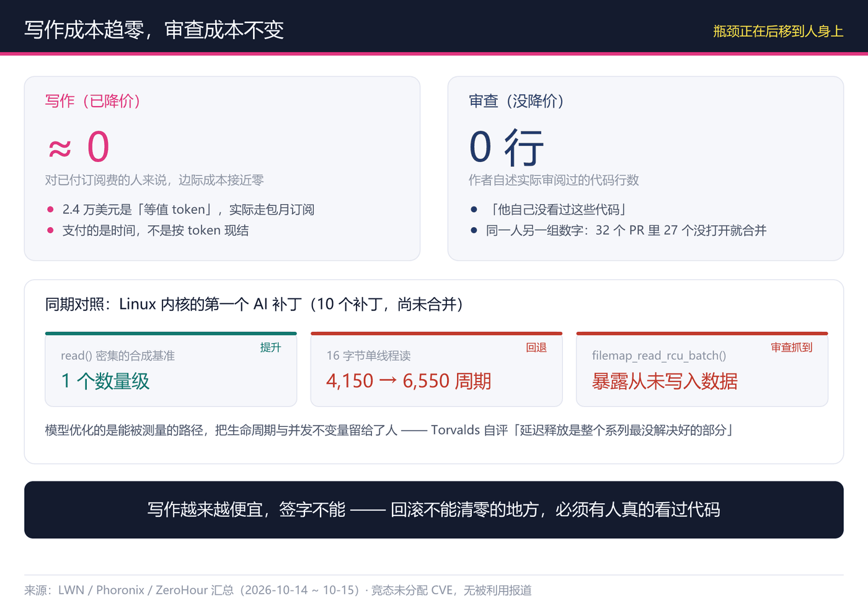
Task: Click the label read() 密集的合成基准
Action: point(118,355)
